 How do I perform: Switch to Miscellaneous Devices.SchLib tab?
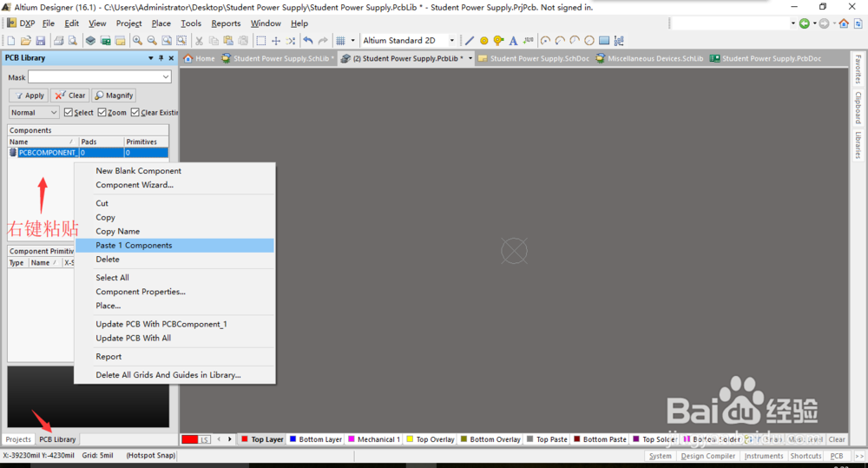(650, 58)
